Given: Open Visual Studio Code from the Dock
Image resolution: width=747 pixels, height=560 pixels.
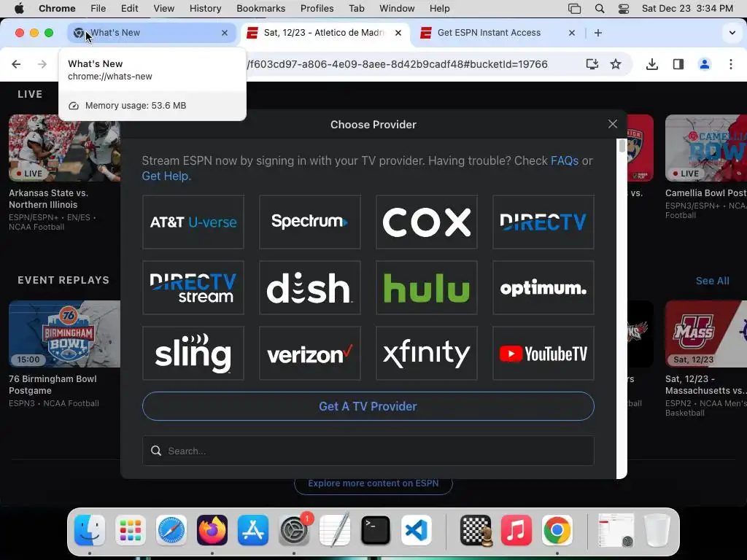Looking at the screenshot, I should [417, 530].
